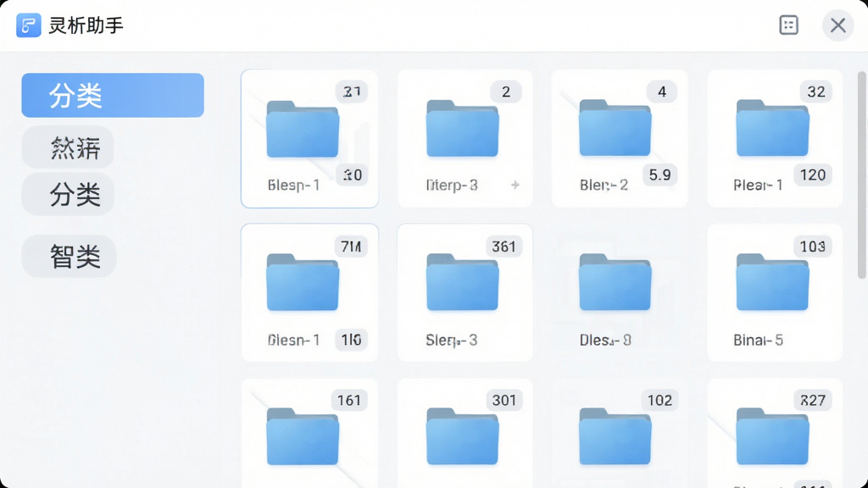
Task: Click the 120 badge on the Plear-1 card
Action: pyautogui.click(x=813, y=175)
